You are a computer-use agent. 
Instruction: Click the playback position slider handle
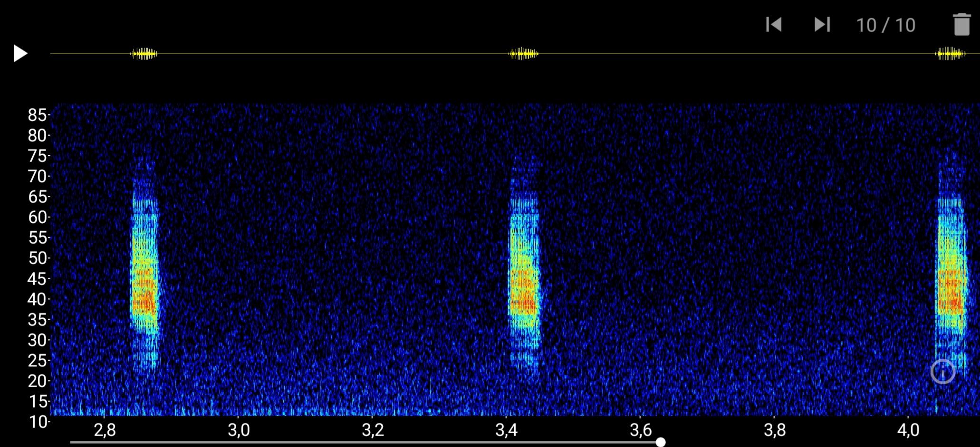click(660, 442)
